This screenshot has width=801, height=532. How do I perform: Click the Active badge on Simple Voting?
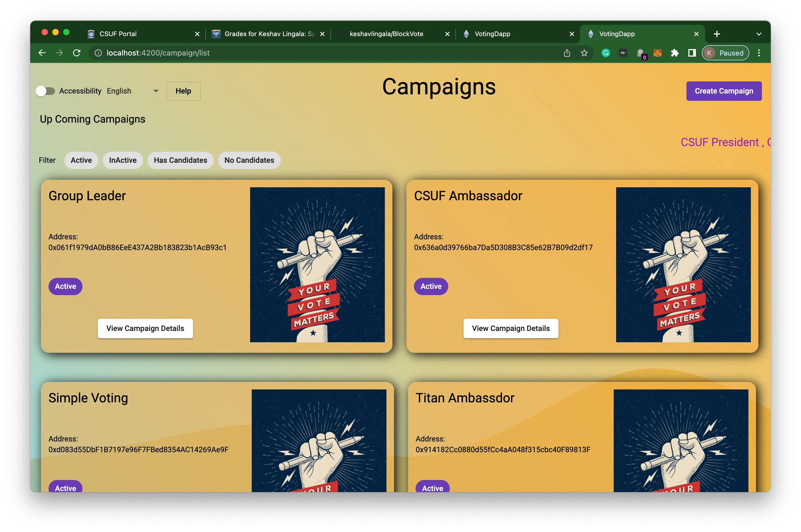(65, 486)
